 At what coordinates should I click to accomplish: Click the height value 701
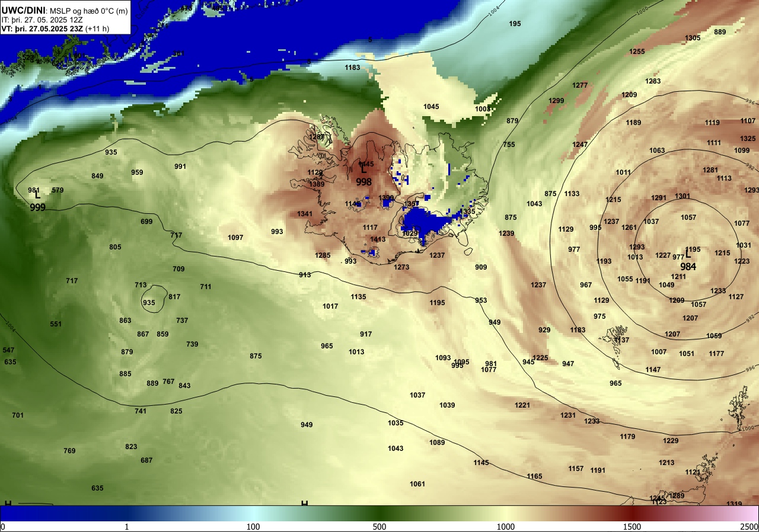[x=18, y=415]
